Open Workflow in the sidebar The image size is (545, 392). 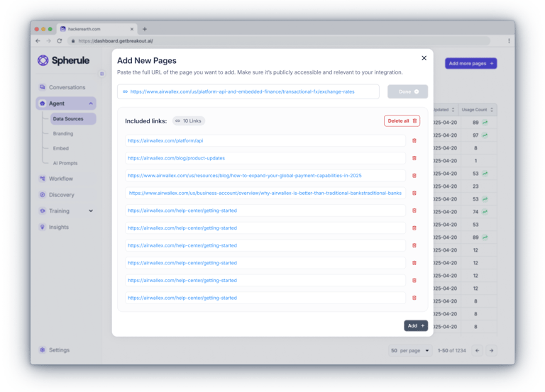tap(61, 179)
